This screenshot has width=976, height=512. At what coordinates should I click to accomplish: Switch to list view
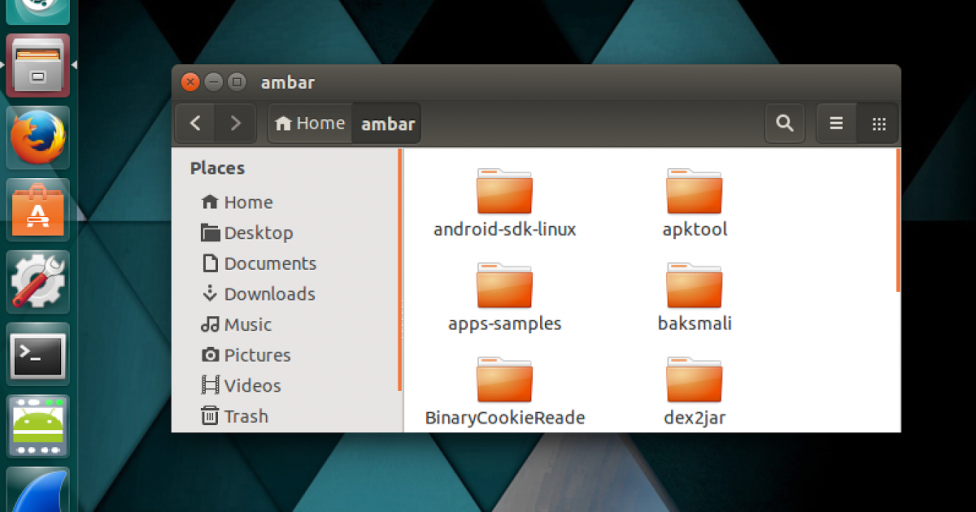(x=837, y=124)
